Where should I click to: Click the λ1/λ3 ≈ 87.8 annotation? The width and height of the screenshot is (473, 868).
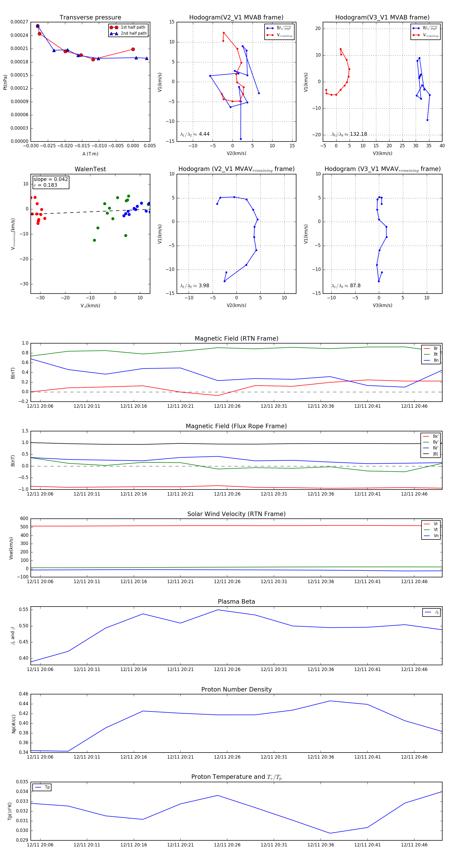click(x=346, y=286)
